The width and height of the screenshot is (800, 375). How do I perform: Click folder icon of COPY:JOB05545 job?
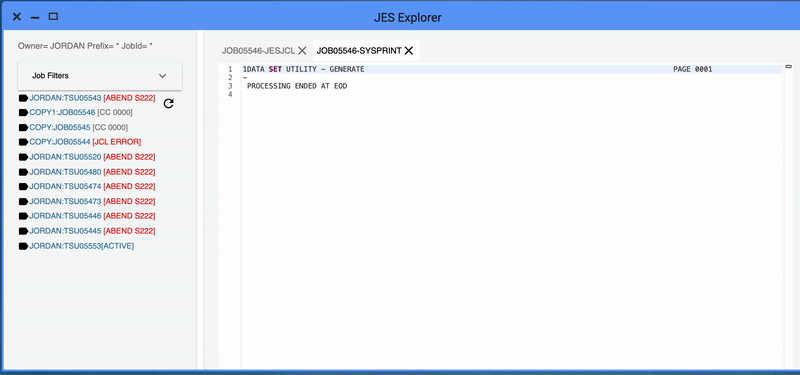click(x=23, y=127)
